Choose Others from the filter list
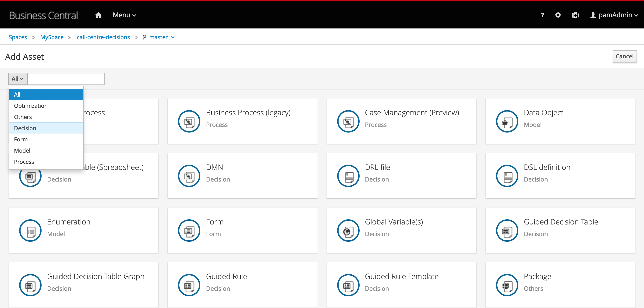This screenshot has height=308, width=644. (x=46, y=117)
